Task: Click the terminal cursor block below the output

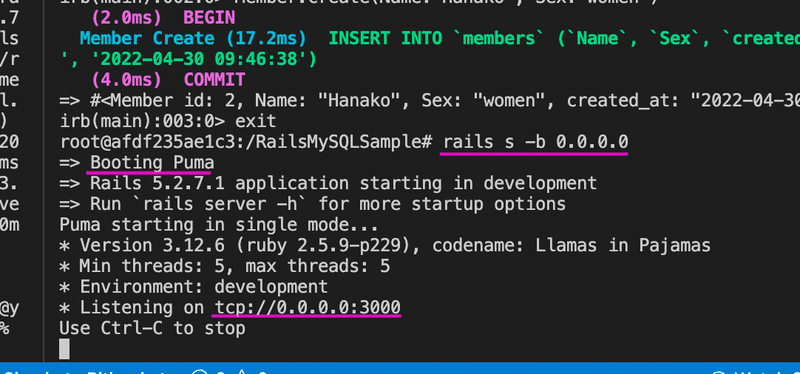Action: point(64,349)
